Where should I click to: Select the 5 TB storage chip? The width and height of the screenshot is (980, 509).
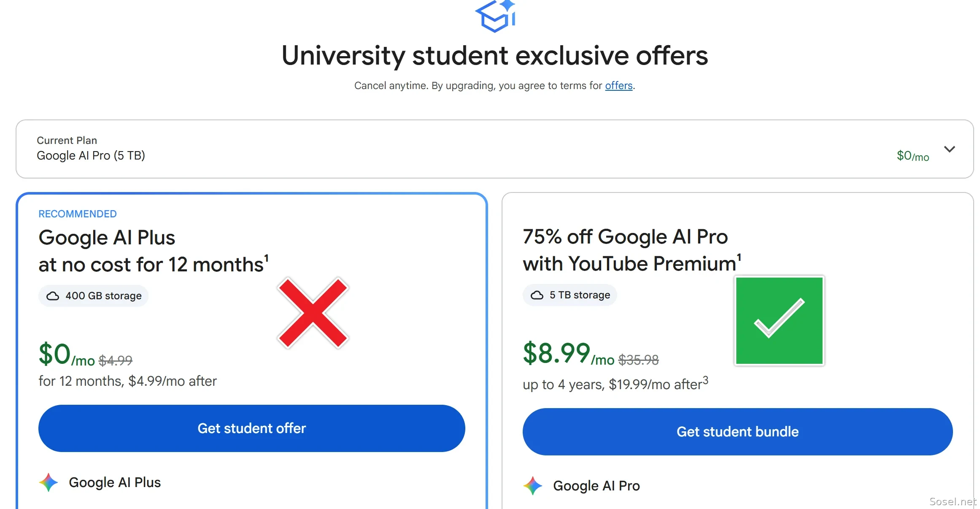click(570, 295)
